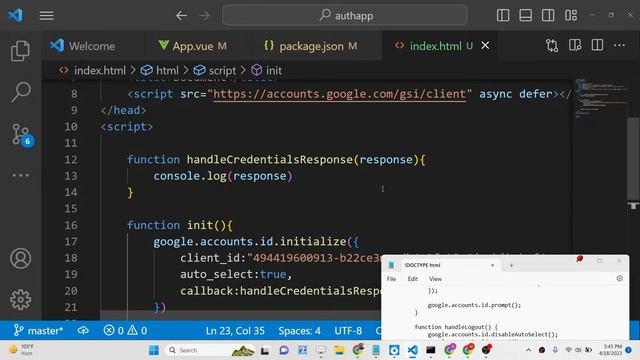Toggle the primary side bar layout icon

coord(503,16)
